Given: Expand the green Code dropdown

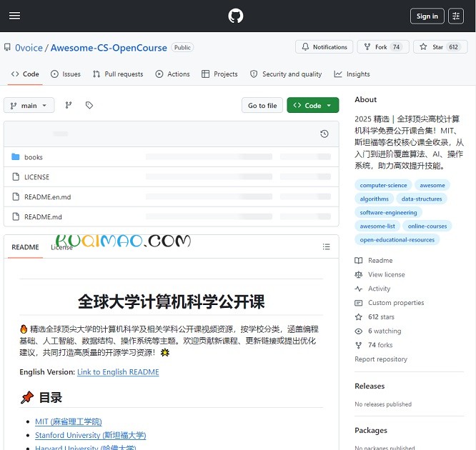Looking at the screenshot, I should coord(312,105).
